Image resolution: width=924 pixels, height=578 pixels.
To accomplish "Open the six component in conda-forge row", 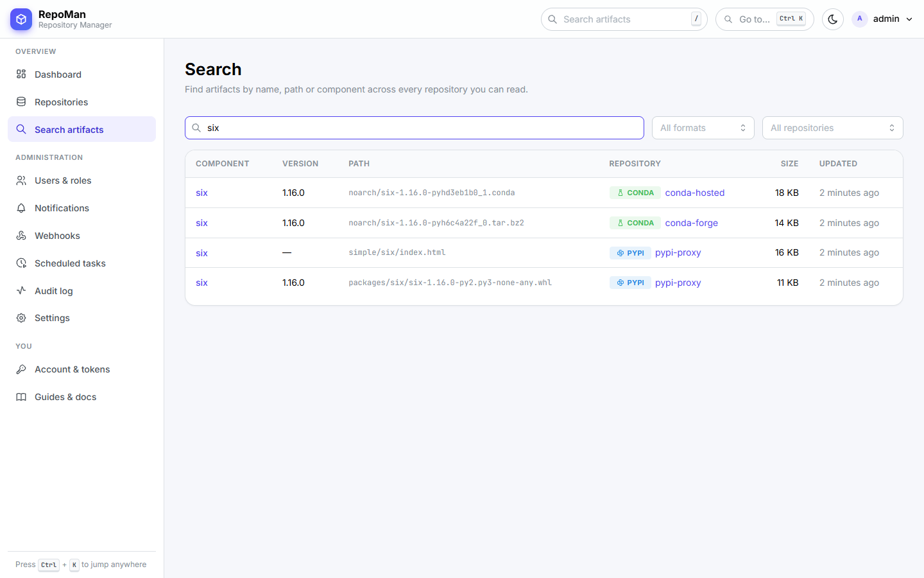I will pos(201,223).
